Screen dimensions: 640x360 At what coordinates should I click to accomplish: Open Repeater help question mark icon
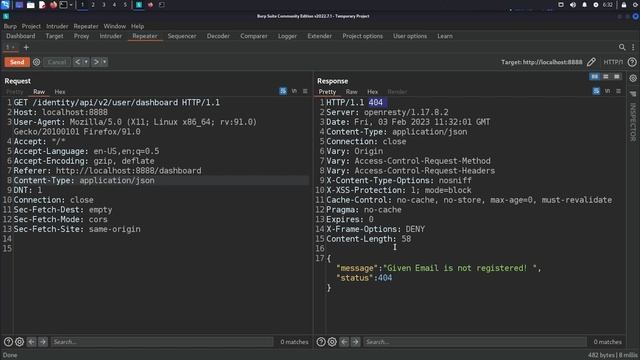[632, 62]
